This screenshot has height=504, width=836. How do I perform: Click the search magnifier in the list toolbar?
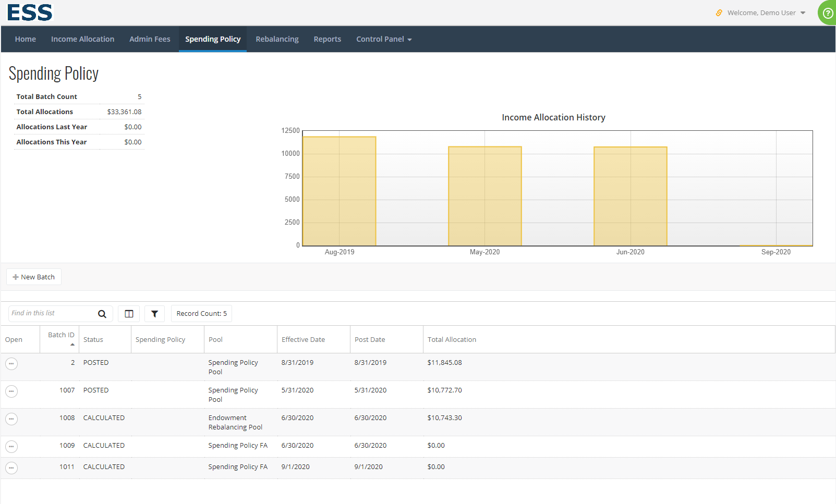click(102, 313)
